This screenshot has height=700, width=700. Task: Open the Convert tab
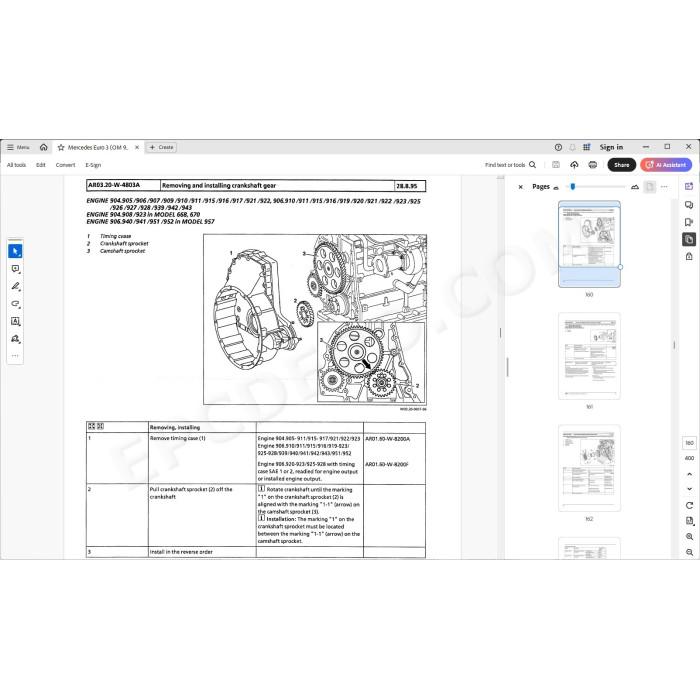point(65,165)
